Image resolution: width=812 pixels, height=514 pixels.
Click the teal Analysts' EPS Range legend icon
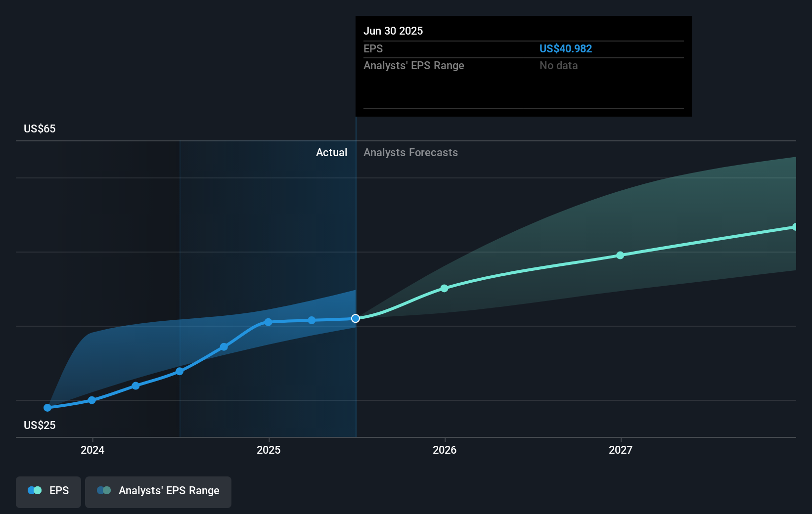(104, 490)
